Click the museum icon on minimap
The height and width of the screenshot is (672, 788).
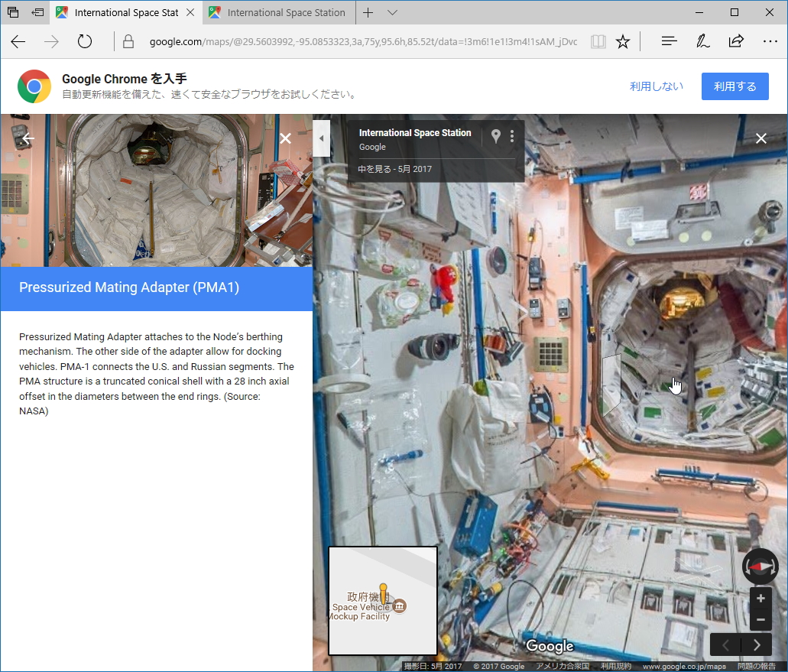pyautogui.click(x=399, y=606)
